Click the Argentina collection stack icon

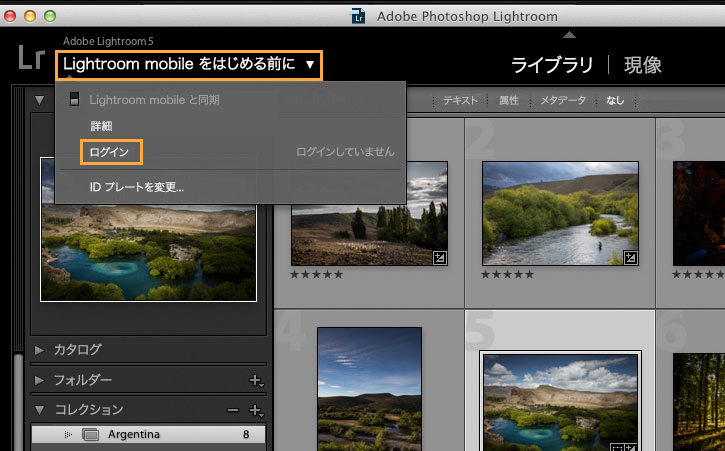[x=90, y=434]
